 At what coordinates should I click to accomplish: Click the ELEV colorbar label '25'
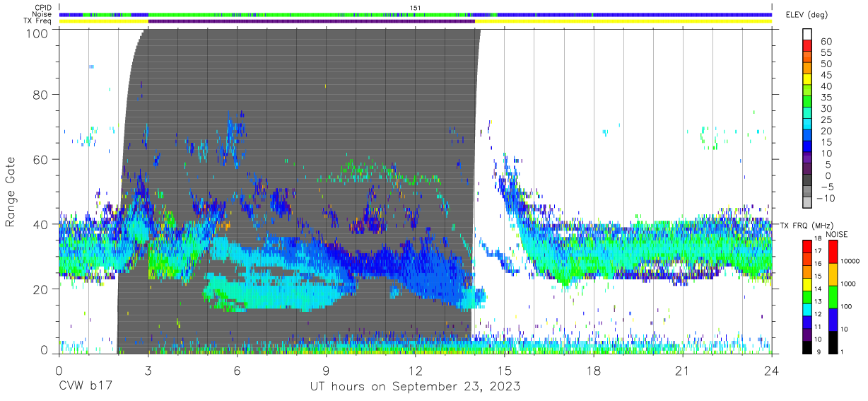coord(826,120)
